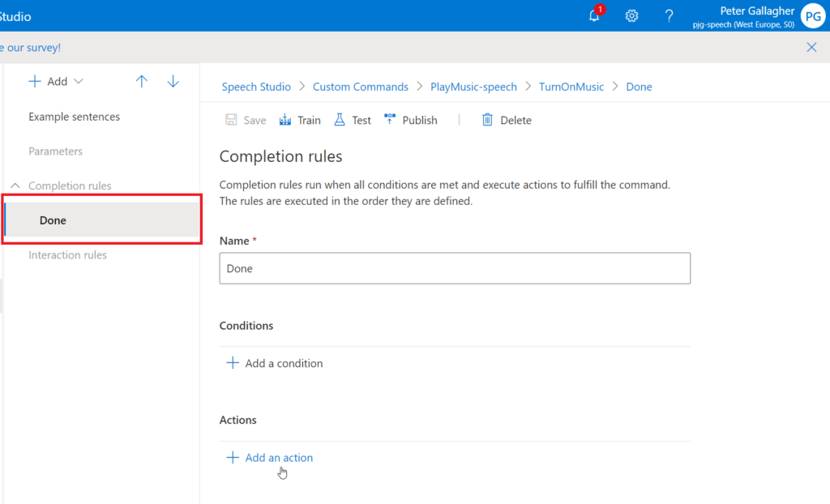Click the PG account avatar
830x504 pixels.
tap(813, 15)
